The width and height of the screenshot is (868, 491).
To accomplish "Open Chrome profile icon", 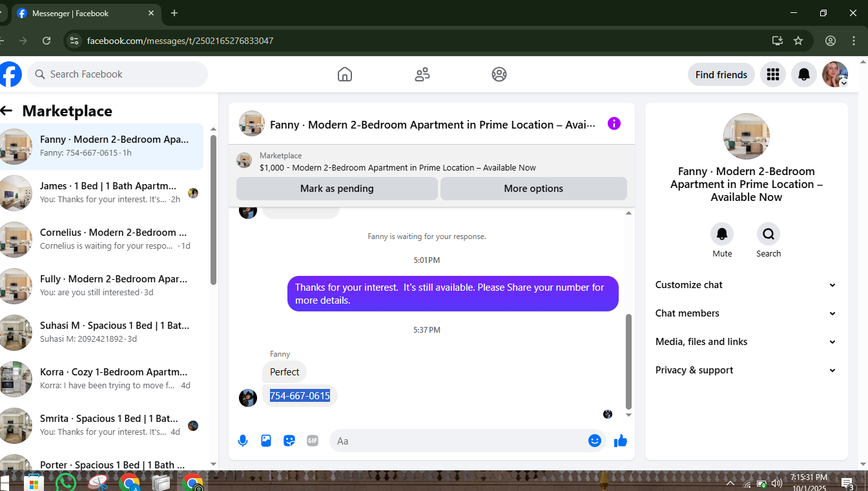I will 831,41.
